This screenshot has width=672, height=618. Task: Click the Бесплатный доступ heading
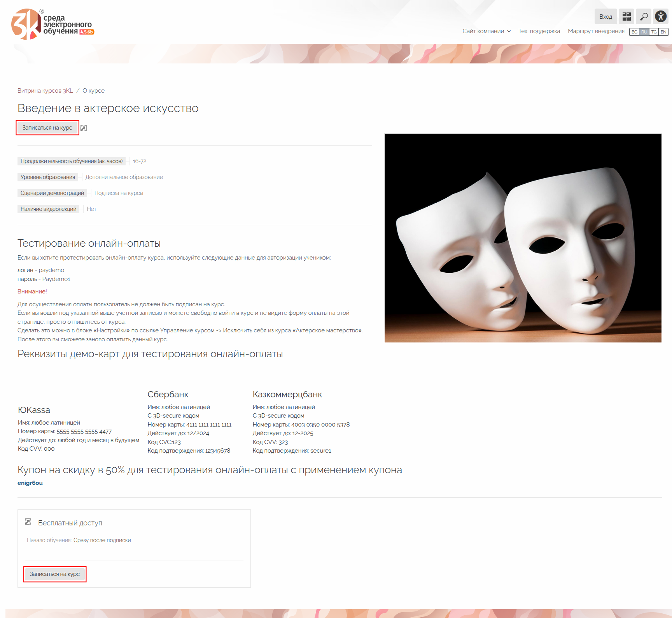(x=70, y=523)
